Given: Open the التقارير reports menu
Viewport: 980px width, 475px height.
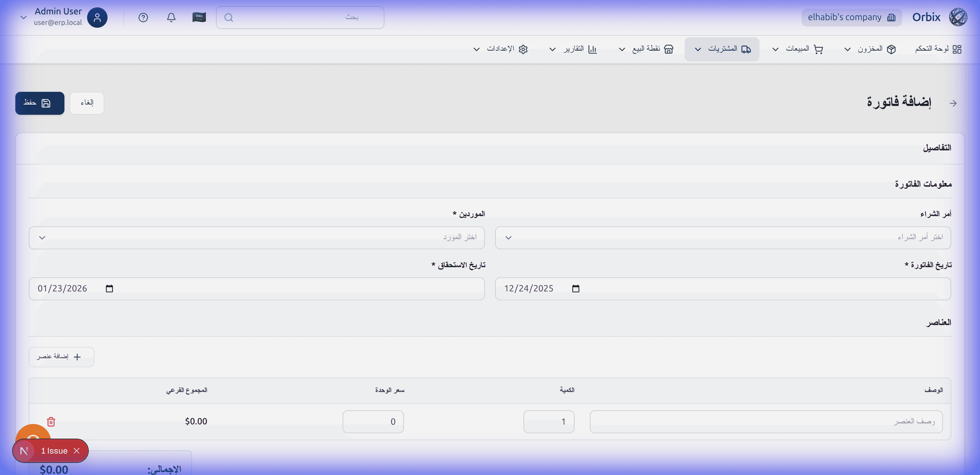Looking at the screenshot, I should [573, 49].
